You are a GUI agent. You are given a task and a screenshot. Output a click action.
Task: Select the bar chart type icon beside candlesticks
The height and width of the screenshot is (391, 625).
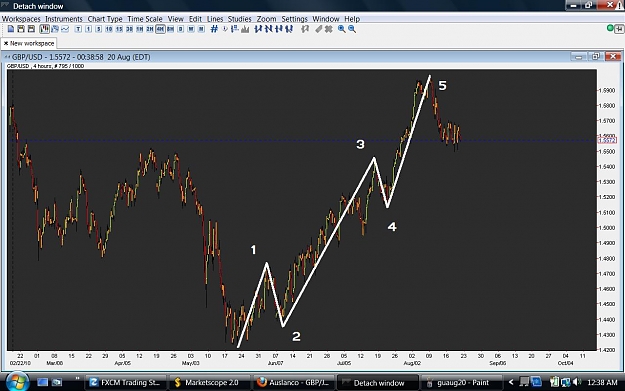pos(55,29)
